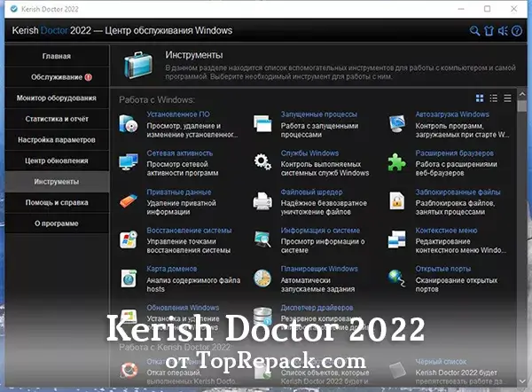532x392 pixels.
Task: Switch to detailed list view icon
Action: 494,98
